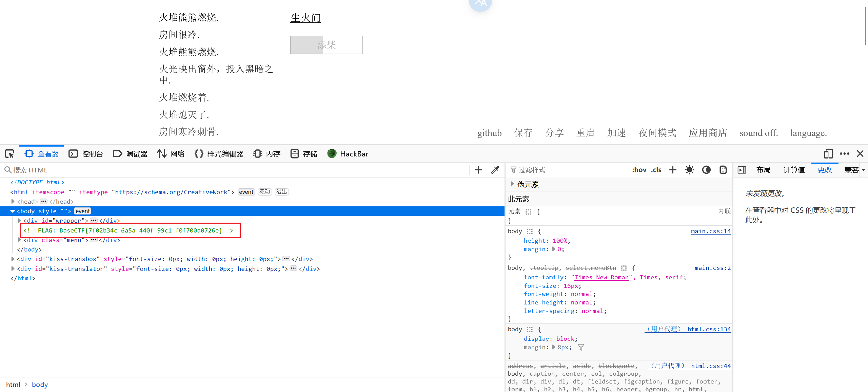Open the HackBar panel
This screenshot has width=868, height=392.
click(348, 154)
